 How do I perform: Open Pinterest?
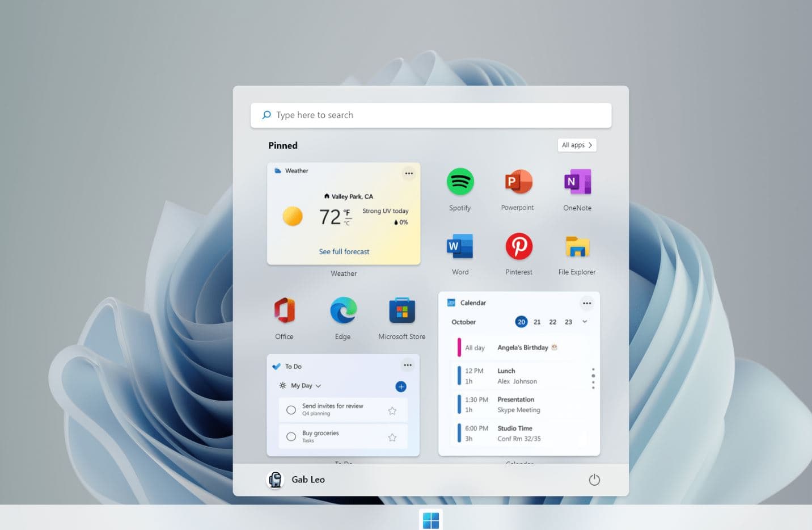(518, 245)
